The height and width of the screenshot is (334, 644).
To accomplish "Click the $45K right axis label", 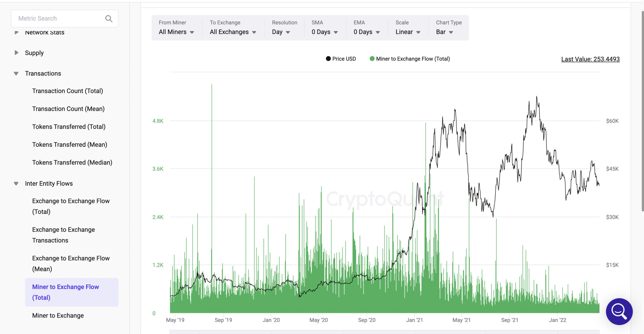I will [612, 169].
